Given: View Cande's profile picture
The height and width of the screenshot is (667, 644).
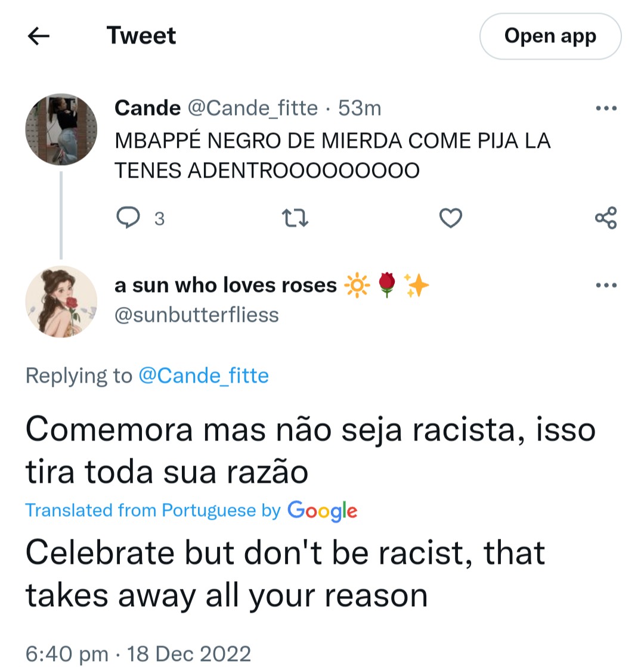Looking at the screenshot, I should pyautogui.click(x=61, y=129).
